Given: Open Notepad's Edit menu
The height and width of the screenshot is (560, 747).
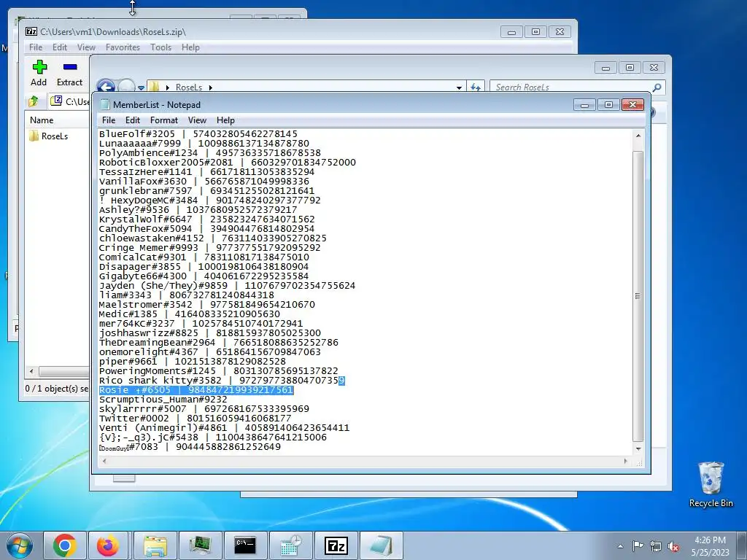Looking at the screenshot, I should pyautogui.click(x=133, y=120).
